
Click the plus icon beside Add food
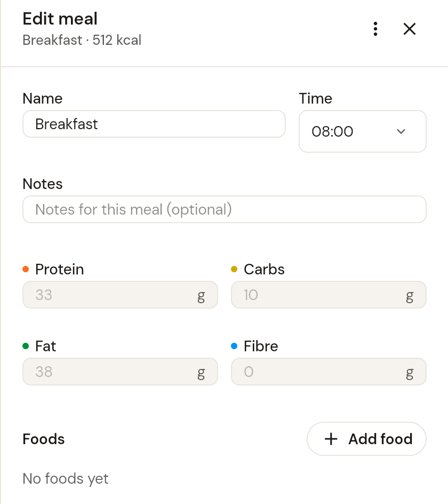point(331,439)
